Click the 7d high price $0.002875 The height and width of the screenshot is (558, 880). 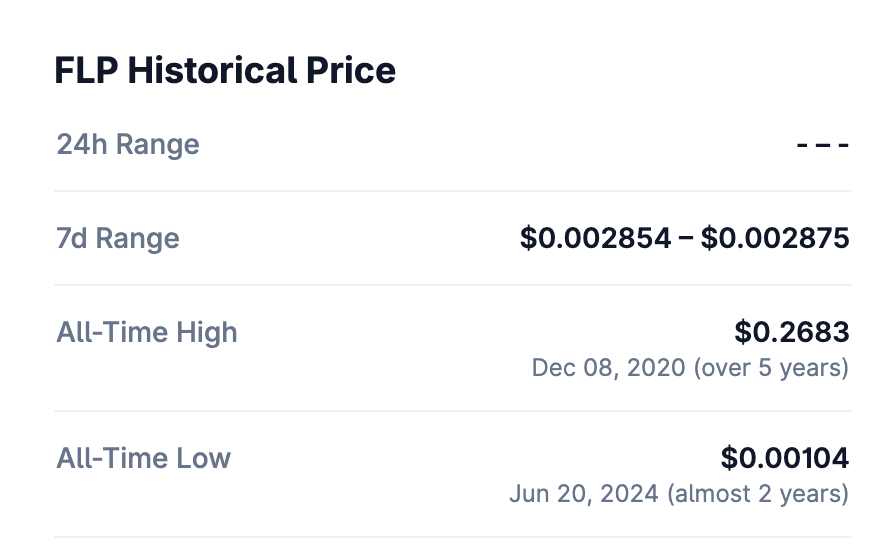click(x=775, y=239)
